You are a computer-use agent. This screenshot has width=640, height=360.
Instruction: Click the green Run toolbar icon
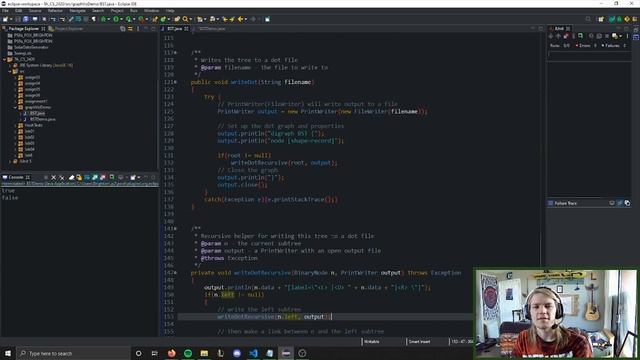116,19
